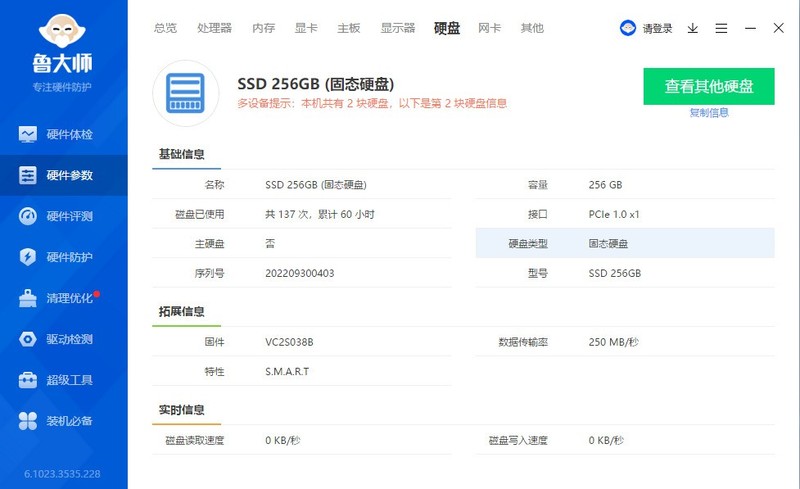
Task: Select 硬件参数 sliders icon in sidebar
Action: [x=28, y=175]
